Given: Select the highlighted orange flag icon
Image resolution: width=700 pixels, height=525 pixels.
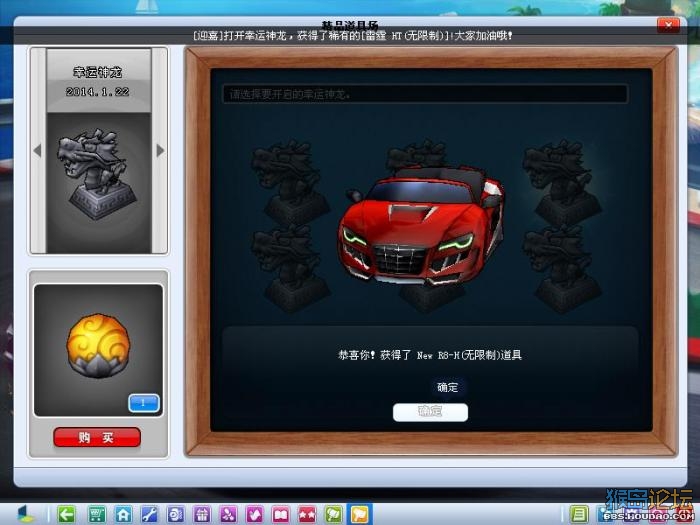Looking at the screenshot, I should [x=359, y=515].
